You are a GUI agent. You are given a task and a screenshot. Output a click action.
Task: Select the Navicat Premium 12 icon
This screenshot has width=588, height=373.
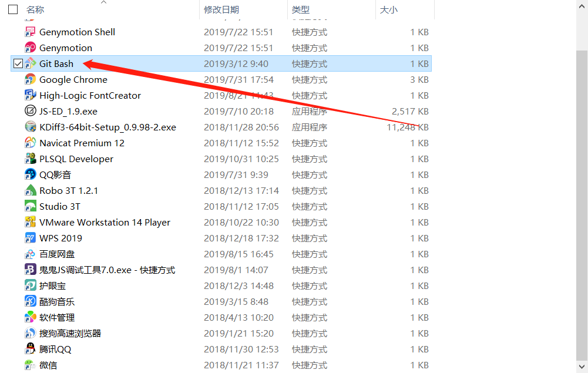pyautogui.click(x=30, y=143)
